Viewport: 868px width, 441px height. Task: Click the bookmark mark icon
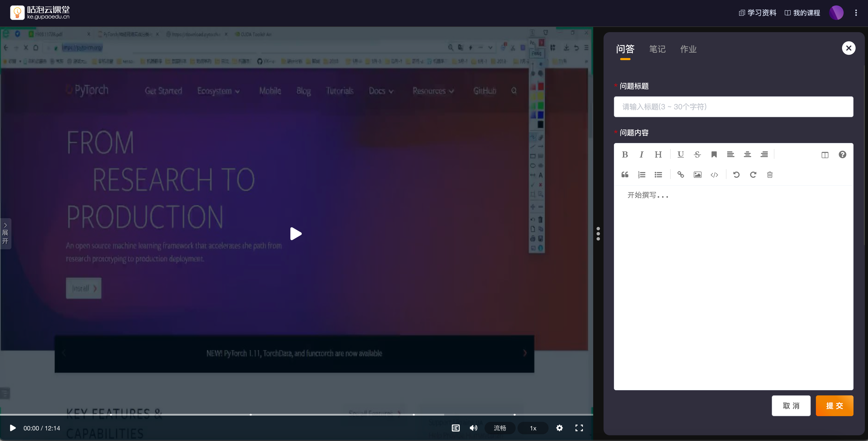(x=714, y=154)
